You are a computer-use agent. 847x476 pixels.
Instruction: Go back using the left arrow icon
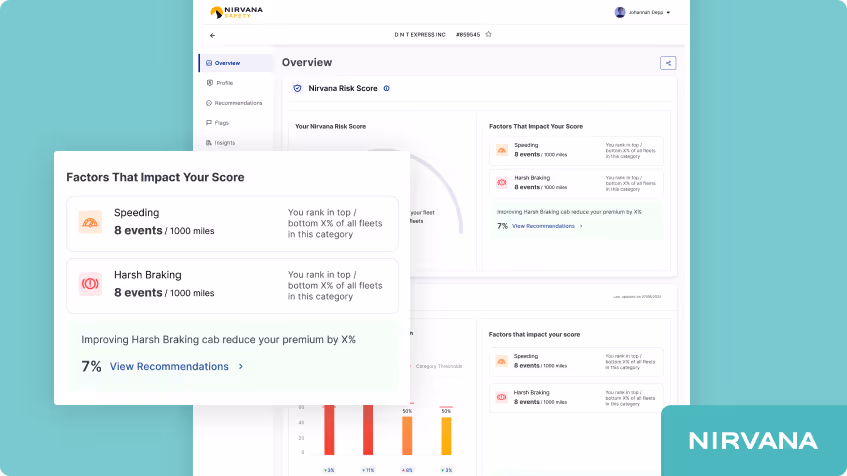212,35
